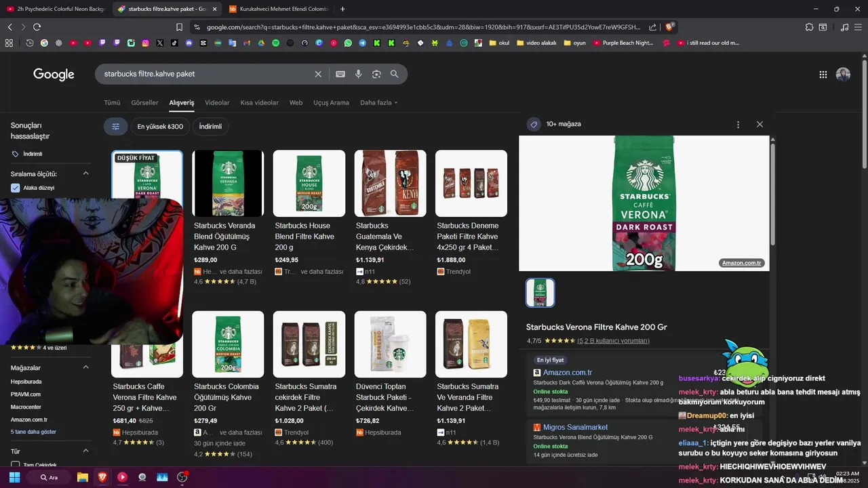
Task: Open Migros Sanalmarket offer link
Action: click(x=575, y=427)
